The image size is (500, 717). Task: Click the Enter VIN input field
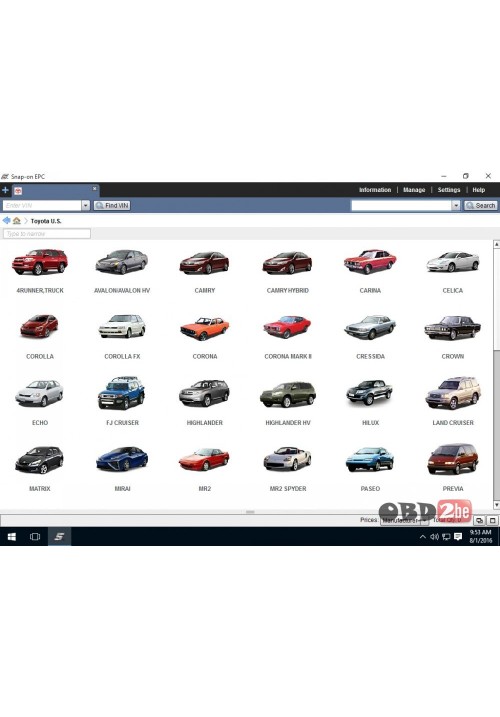42,206
